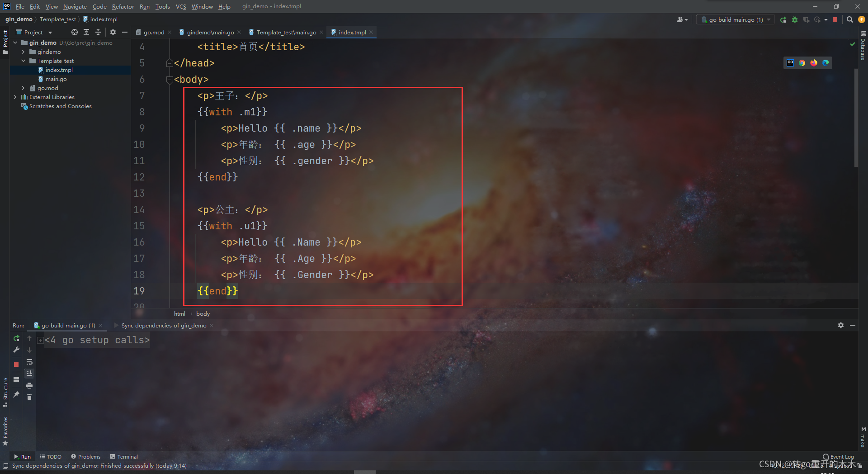Open run configuration wrench in Run panel
This screenshot has width=868, height=474.
[x=16, y=350]
